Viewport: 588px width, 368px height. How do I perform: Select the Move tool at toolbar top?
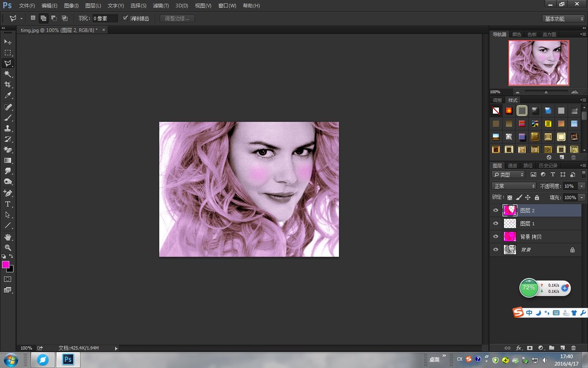8,42
